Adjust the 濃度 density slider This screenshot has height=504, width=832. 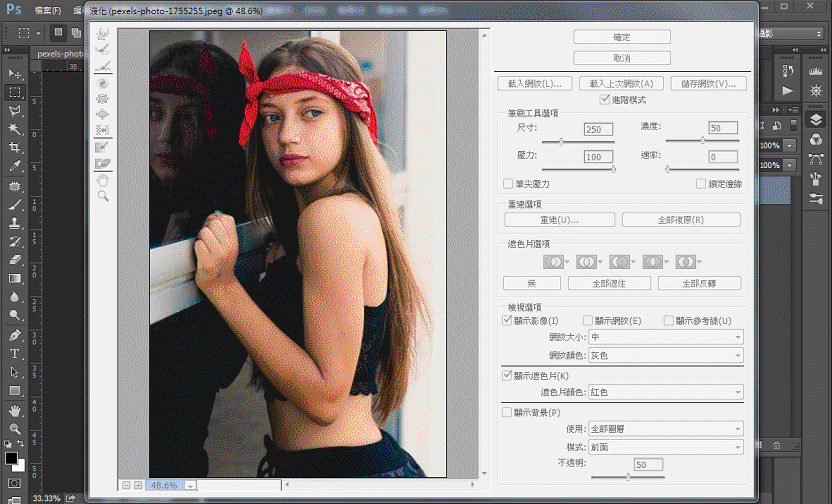703,141
